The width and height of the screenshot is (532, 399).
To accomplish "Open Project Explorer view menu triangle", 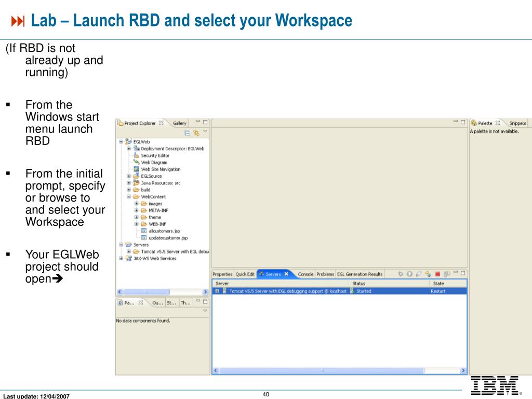I will tap(205, 131).
